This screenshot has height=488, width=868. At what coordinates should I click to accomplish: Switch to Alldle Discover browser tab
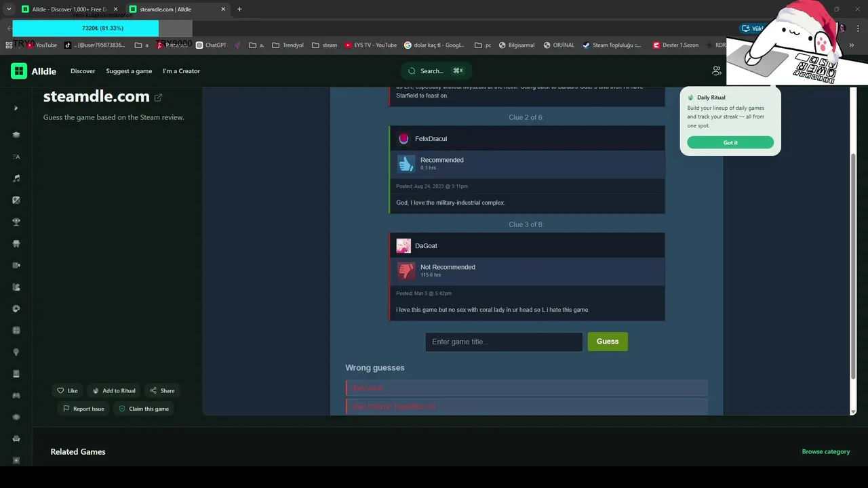[69, 9]
